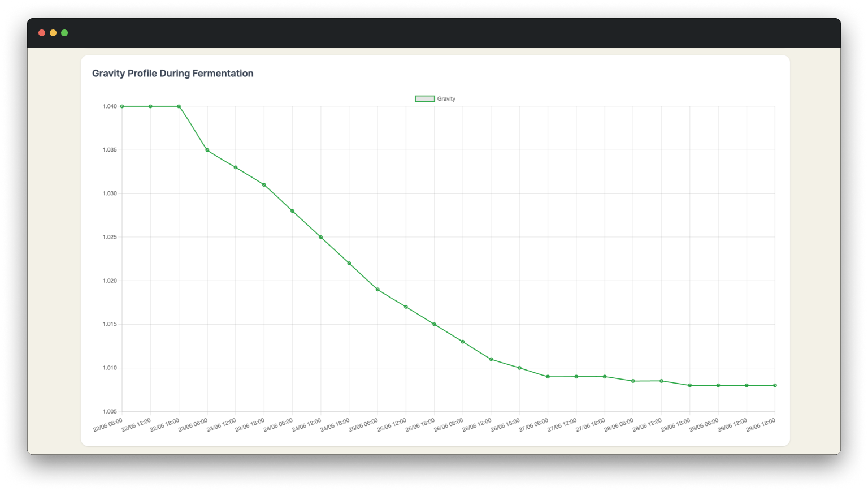Click the 28/06 18:00 x-axis label
Viewport: 868px width, 491px height.
(x=676, y=425)
